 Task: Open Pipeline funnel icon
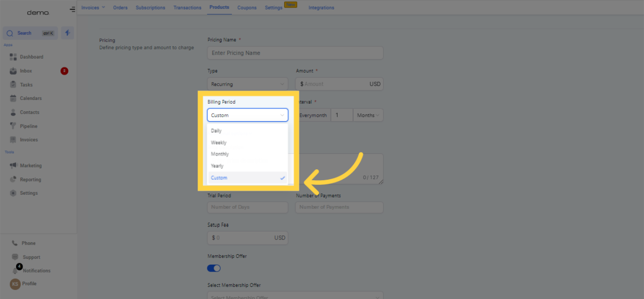point(13,126)
